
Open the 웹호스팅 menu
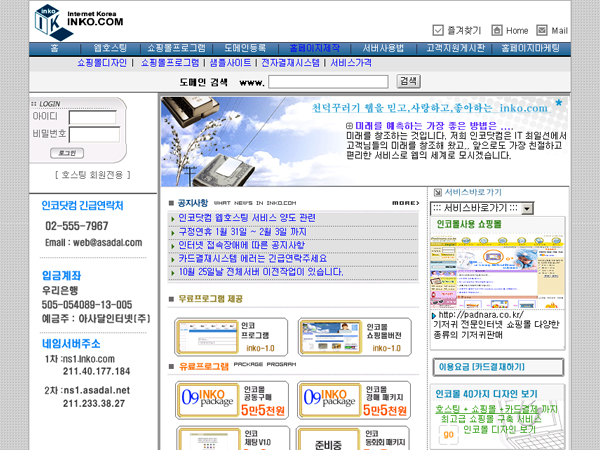(110, 49)
